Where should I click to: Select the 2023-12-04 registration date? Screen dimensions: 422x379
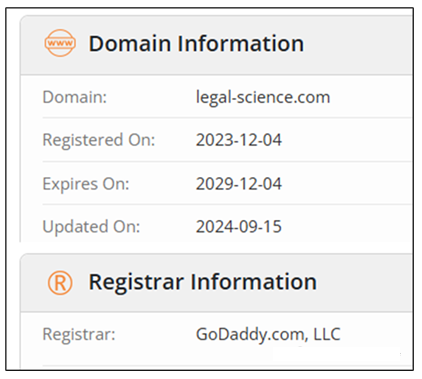(x=239, y=140)
